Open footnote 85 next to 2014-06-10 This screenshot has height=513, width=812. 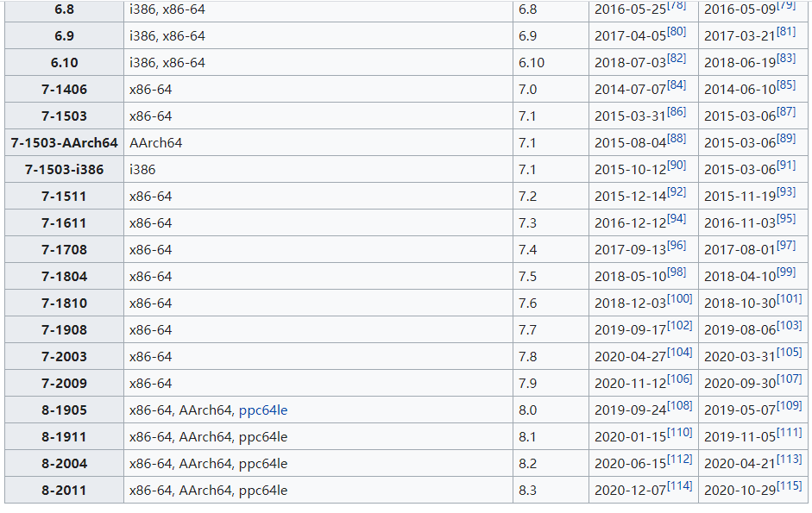786,84
